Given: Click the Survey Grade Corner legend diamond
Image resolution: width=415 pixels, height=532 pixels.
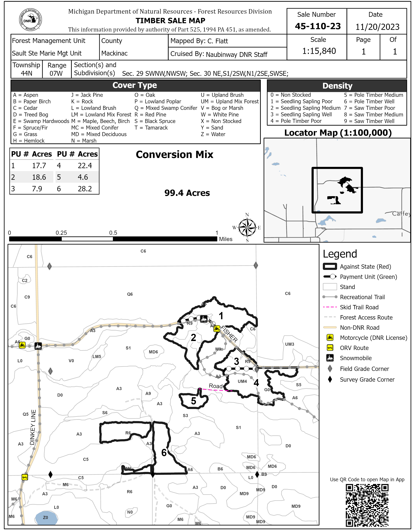Looking at the screenshot, I should click(x=330, y=379).
